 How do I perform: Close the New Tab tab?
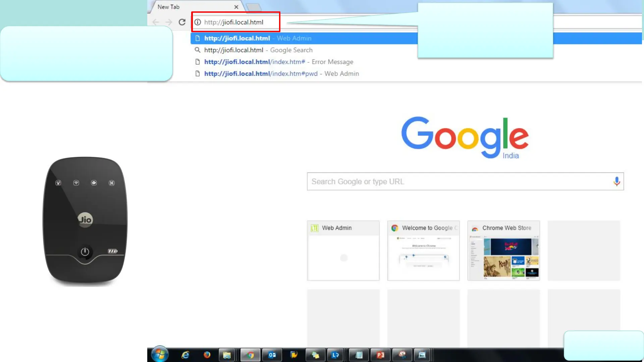pyautogui.click(x=236, y=7)
